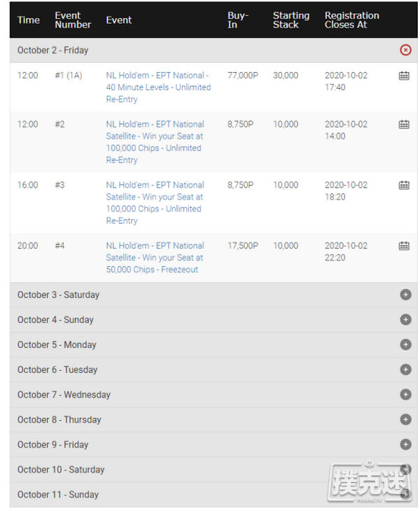Collapse the October 2 - Friday section
This screenshot has height=511, width=420.
pyautogui.click(x=405, y=50)
